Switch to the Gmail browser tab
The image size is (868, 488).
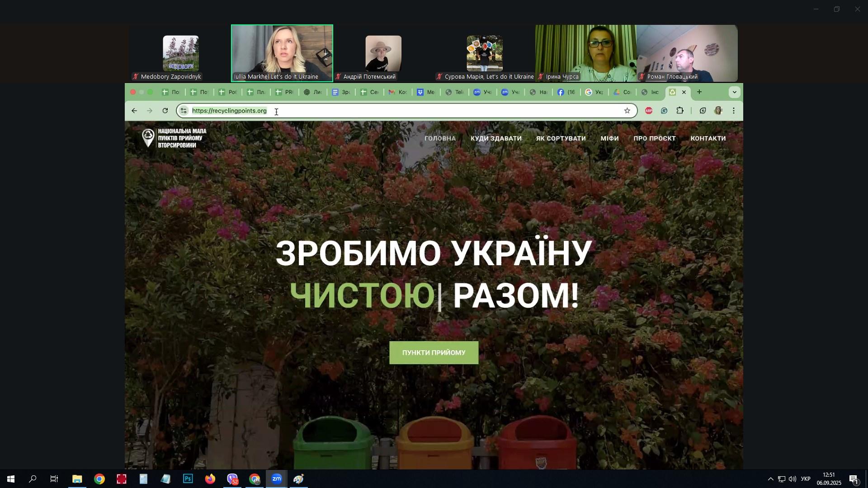397,92
